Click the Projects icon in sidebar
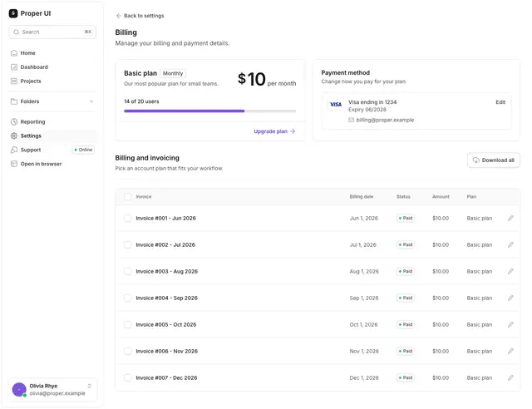This screenshot has width=532, height=409. tap(14, 81)
